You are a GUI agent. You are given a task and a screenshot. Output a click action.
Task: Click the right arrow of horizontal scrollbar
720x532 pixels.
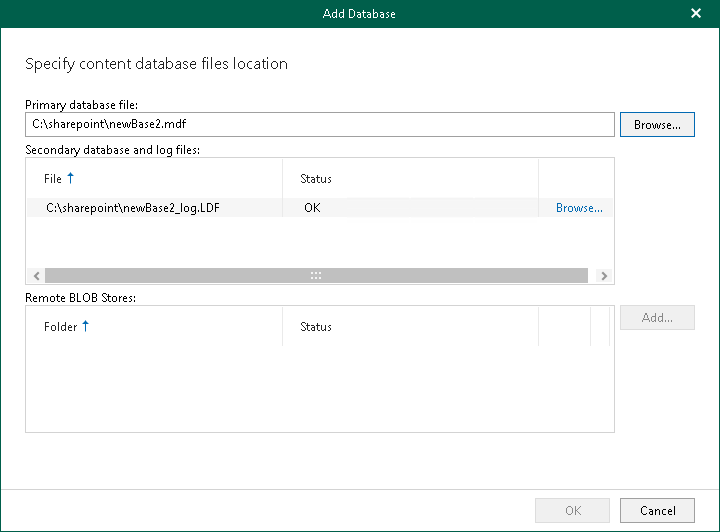click(603, 276)
